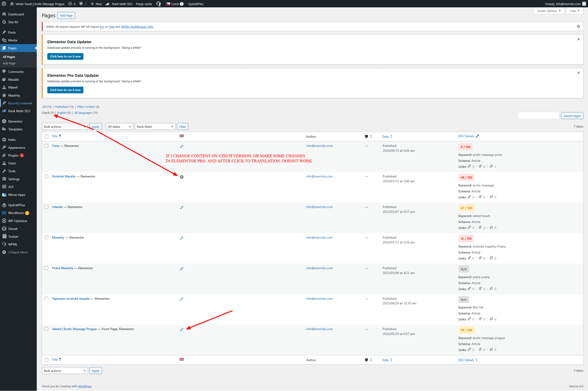Image resolution: width=588 pixels, height=391 pixels.
Task: Expand the Screen Options panel
Action: pyautogui.click(x=548, y=11)
